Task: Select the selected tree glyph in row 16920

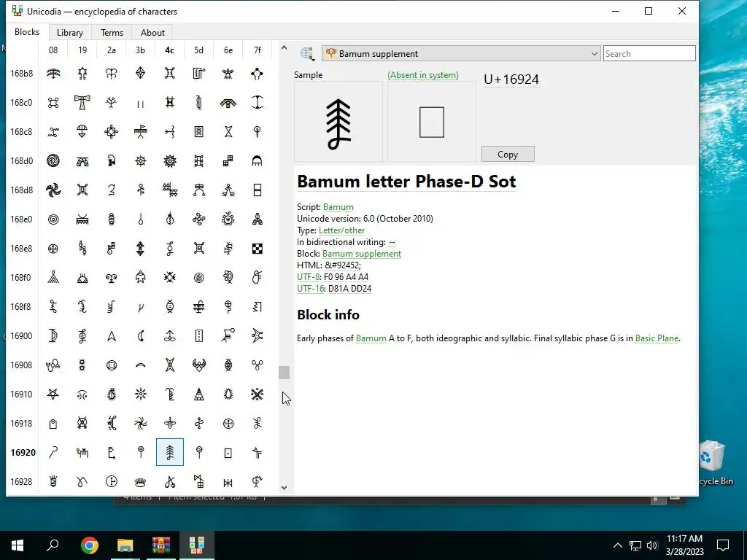Action: point(169,452)
